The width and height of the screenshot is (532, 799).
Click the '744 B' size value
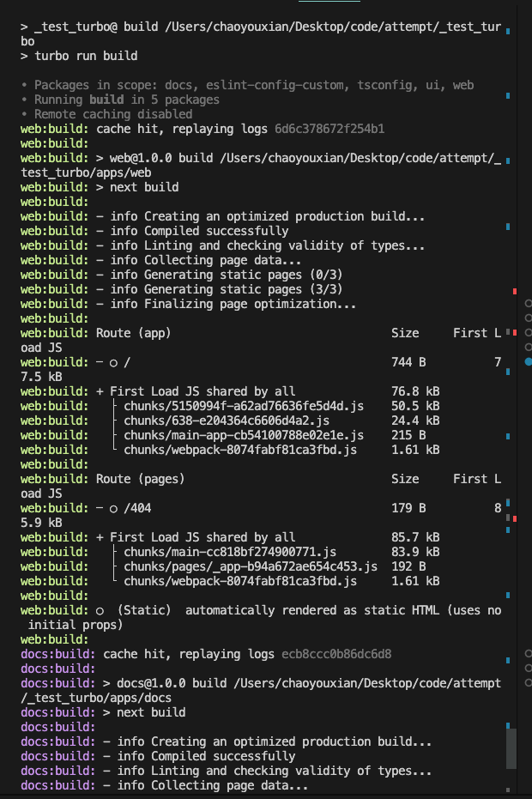point(408,362)
